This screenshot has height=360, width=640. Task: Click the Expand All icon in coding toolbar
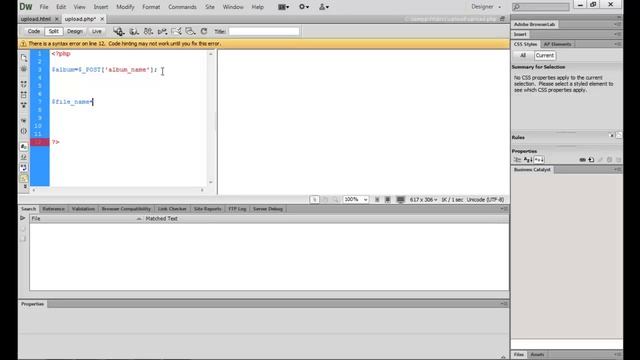[24, 105]
